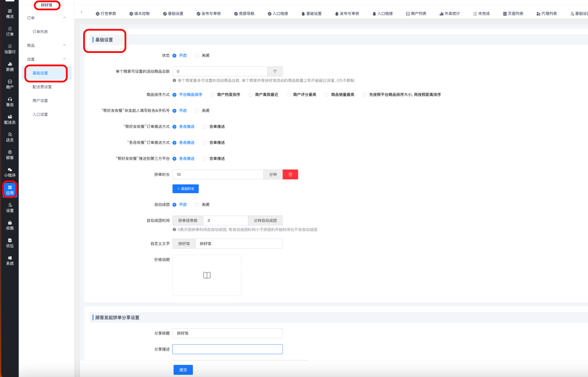Go to 配送员 delivery staff section
Viewport: 588px width, 377px height.
[9, 119]
